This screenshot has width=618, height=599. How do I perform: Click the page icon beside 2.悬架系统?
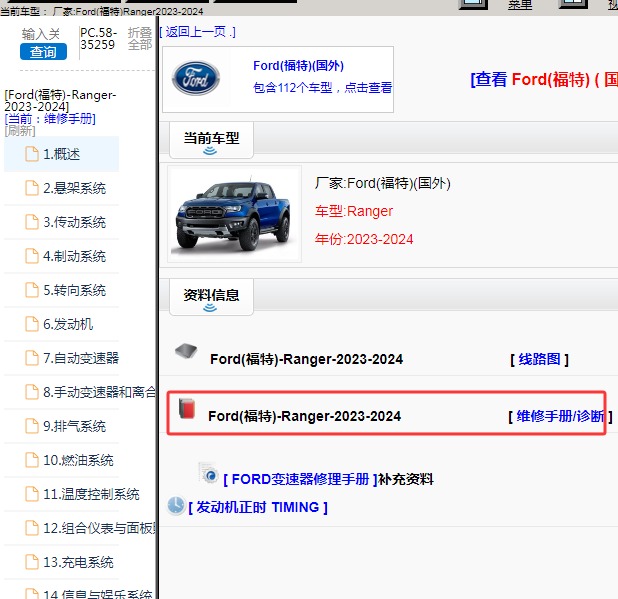[x=32, y=188]
